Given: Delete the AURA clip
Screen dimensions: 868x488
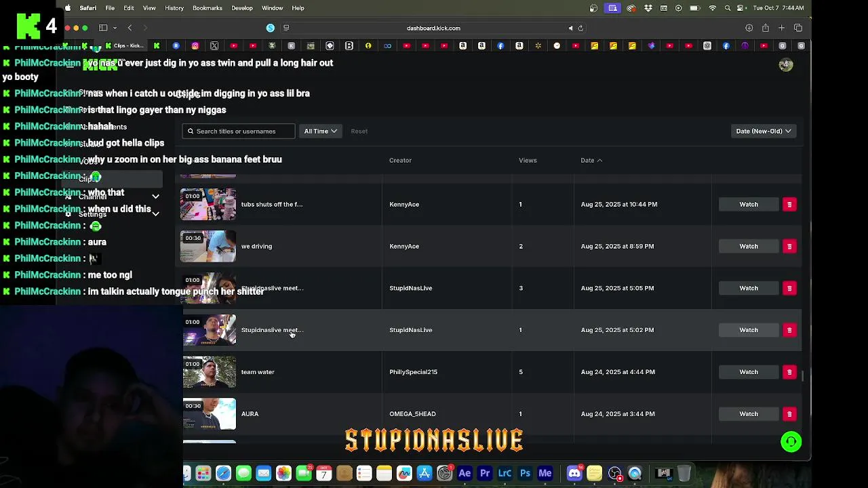Looking at the screenshot, I should pyautogui.click(x=789, y=414).
